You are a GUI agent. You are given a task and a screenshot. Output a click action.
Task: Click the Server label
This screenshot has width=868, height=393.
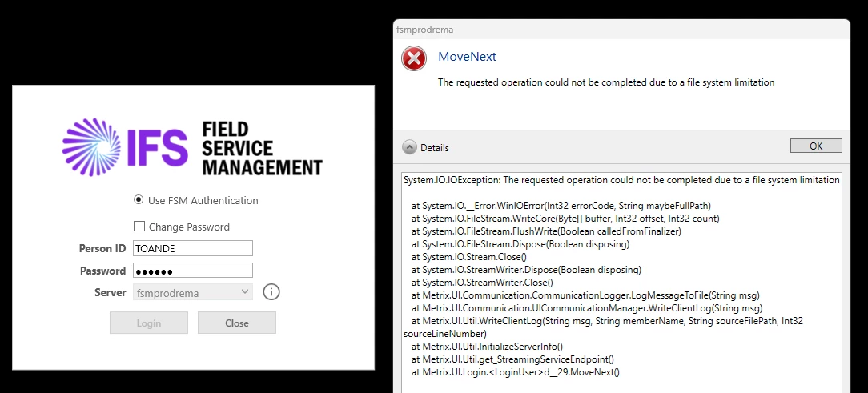click(x=111, y=292)
